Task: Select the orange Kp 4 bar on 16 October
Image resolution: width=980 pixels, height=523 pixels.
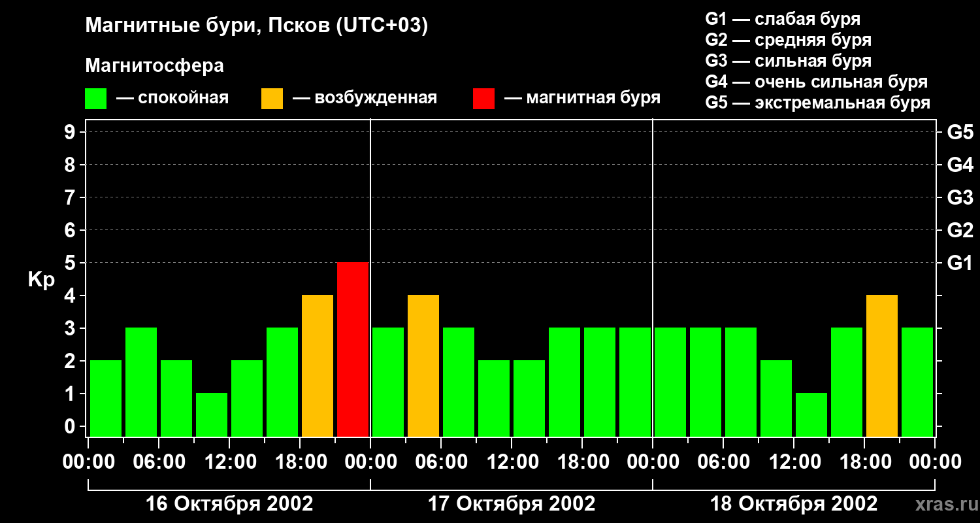Action: (x=318, y=366)
